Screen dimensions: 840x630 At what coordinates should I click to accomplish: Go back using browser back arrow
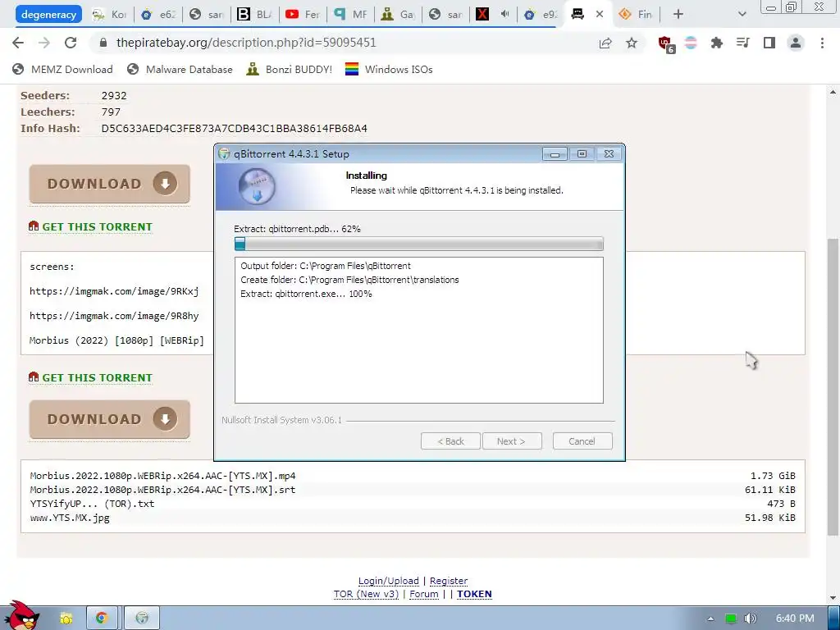click(18, 43)
